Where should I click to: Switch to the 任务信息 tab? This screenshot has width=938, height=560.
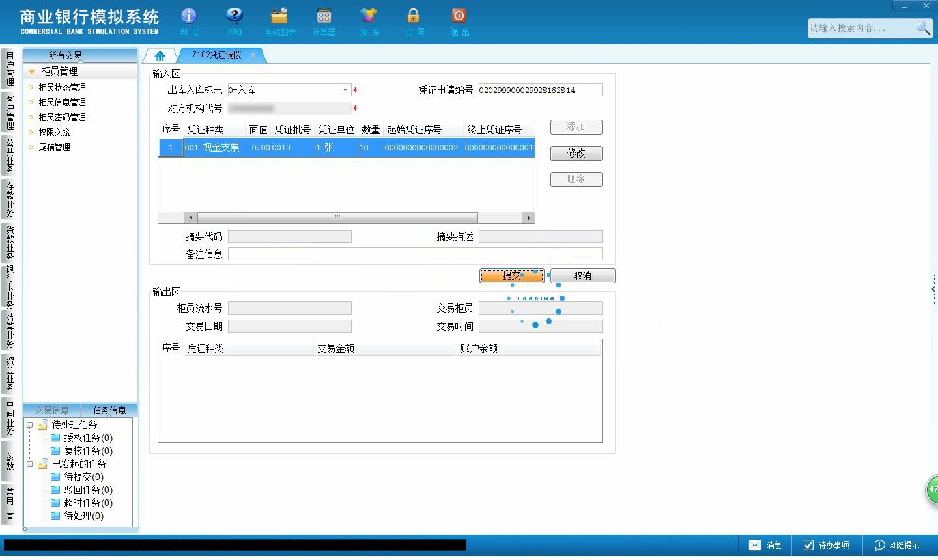[109, 410]
